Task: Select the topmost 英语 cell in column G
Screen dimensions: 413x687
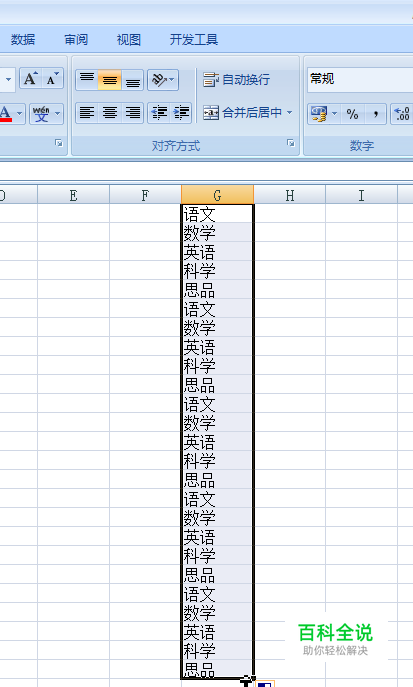Action: (217, 251)
